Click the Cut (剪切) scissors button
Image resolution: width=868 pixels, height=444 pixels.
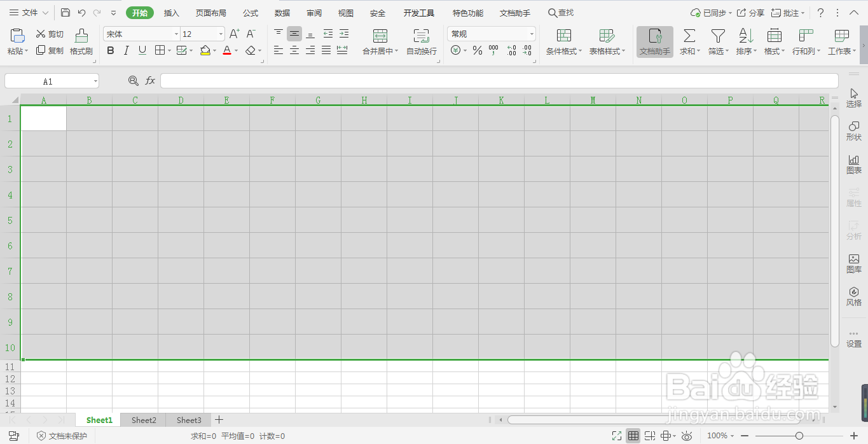[x=50, y=34]
